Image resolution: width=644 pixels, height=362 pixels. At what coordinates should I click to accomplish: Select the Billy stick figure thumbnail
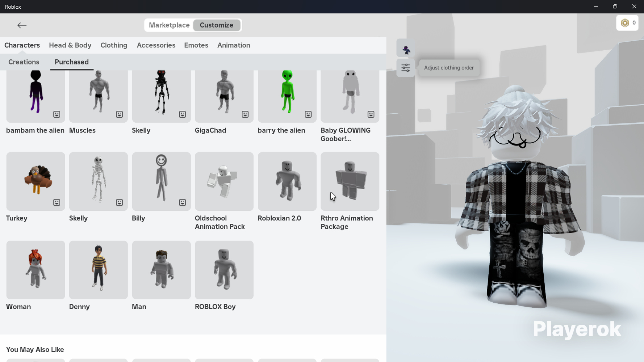[x=161, y=181]
